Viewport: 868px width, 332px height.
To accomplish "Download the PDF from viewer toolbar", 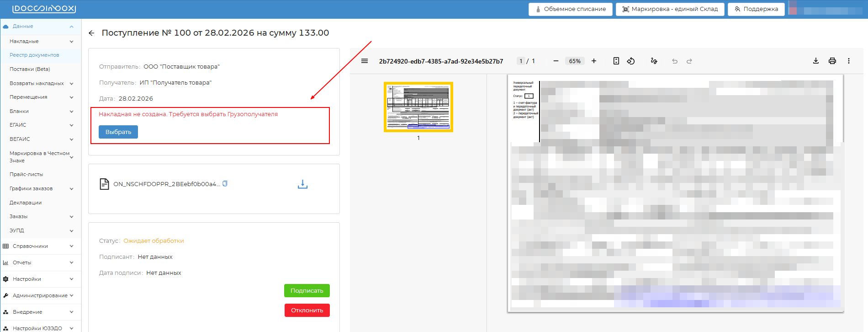I will click(x=816, y=61).
